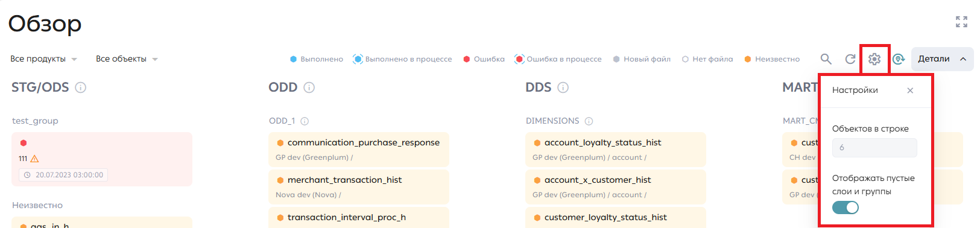Screen dimensions: 980x228
Task: Open the search magnifier icon
Action: 826,59
